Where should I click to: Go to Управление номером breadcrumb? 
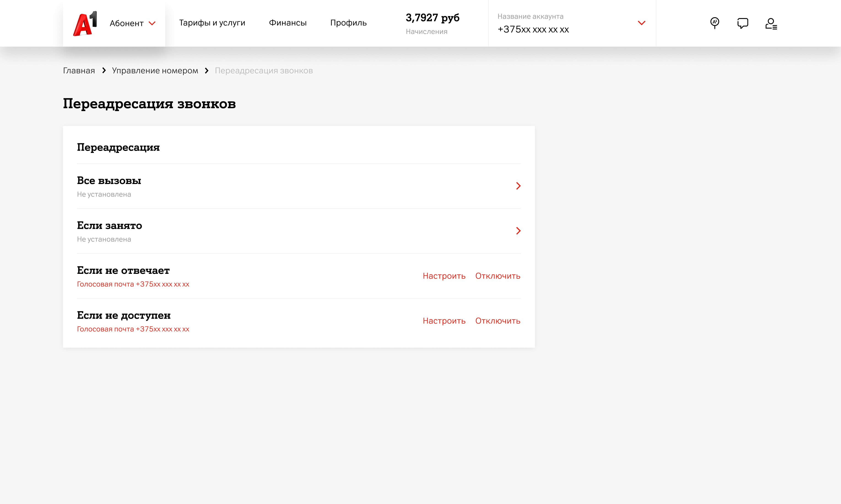[155, 71]
